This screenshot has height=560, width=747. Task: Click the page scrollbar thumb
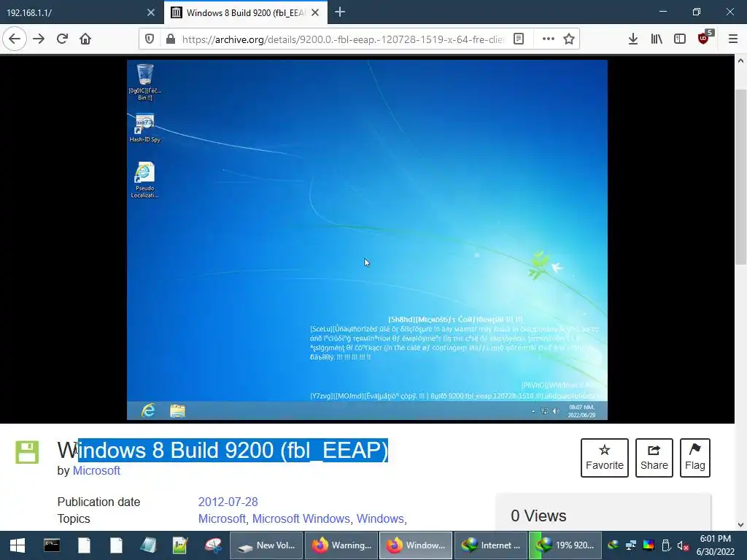point(740,176)
